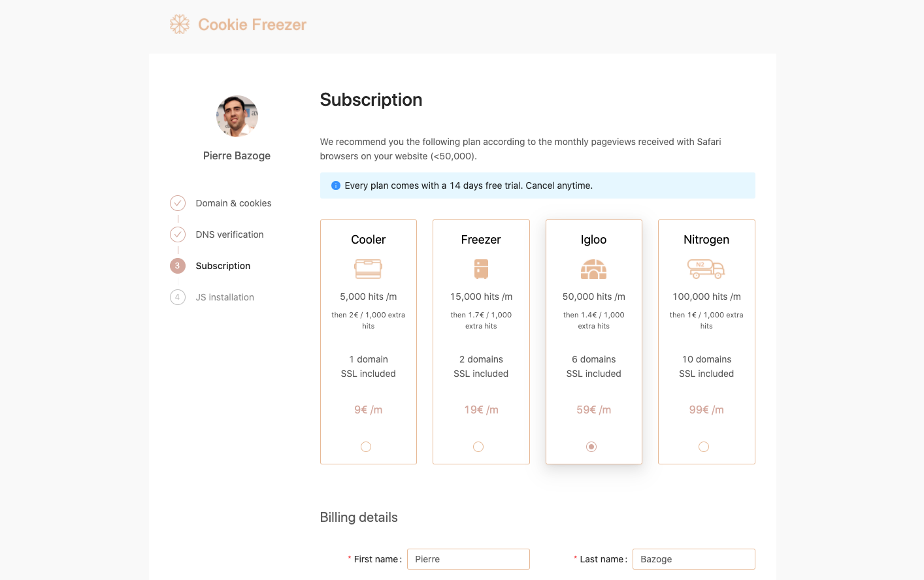
Task: Select the Nitrogen plan radio button
Action: coord(704,446)
